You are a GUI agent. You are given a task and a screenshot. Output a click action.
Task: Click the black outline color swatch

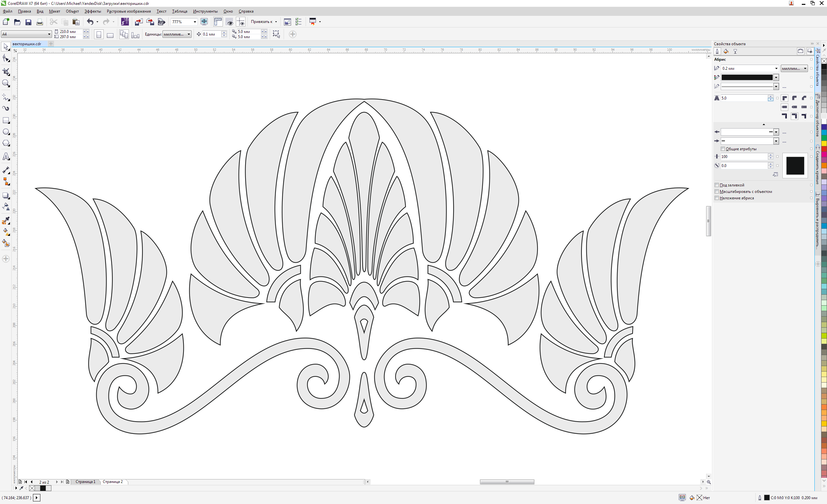click(747, 78)
